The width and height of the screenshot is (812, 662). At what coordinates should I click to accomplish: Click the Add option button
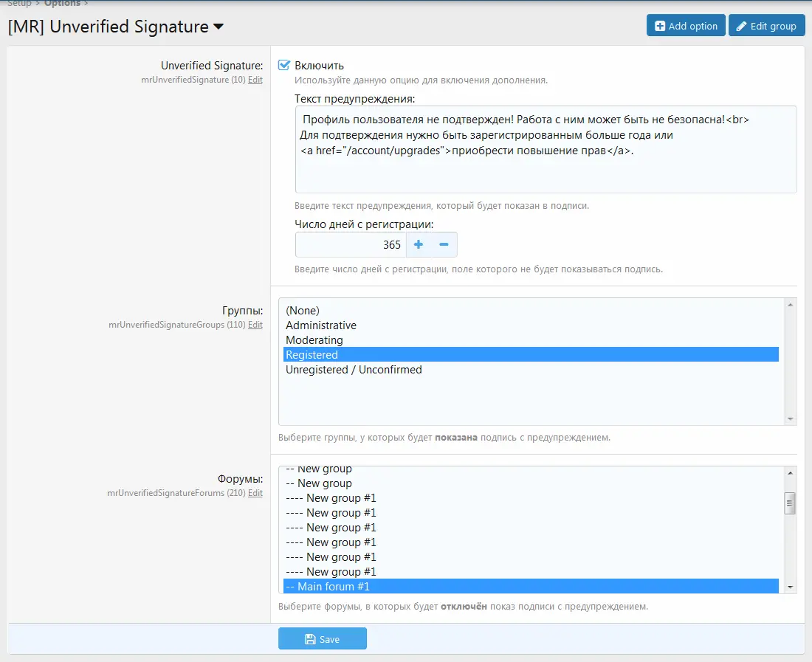(x=686, y=26)
